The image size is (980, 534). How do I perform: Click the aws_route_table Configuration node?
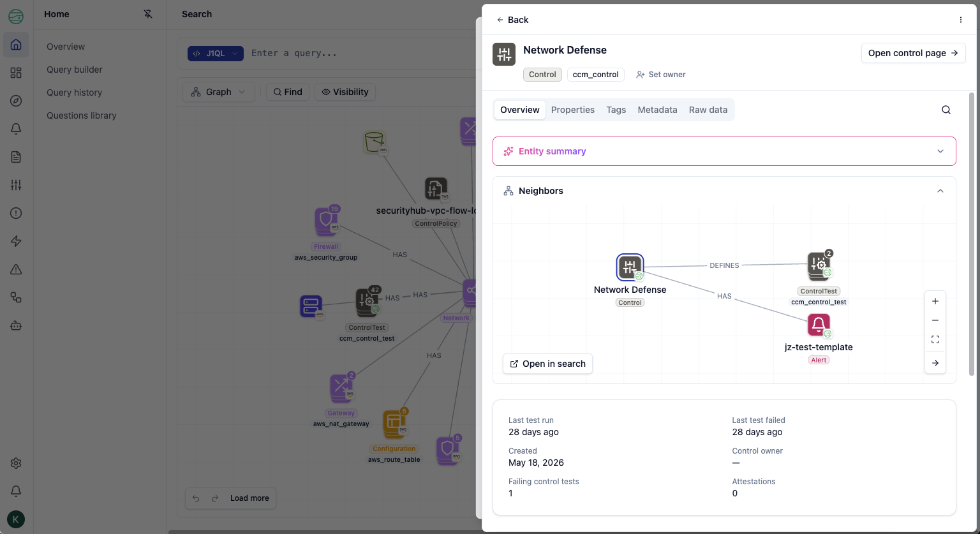tap(394, 424)
